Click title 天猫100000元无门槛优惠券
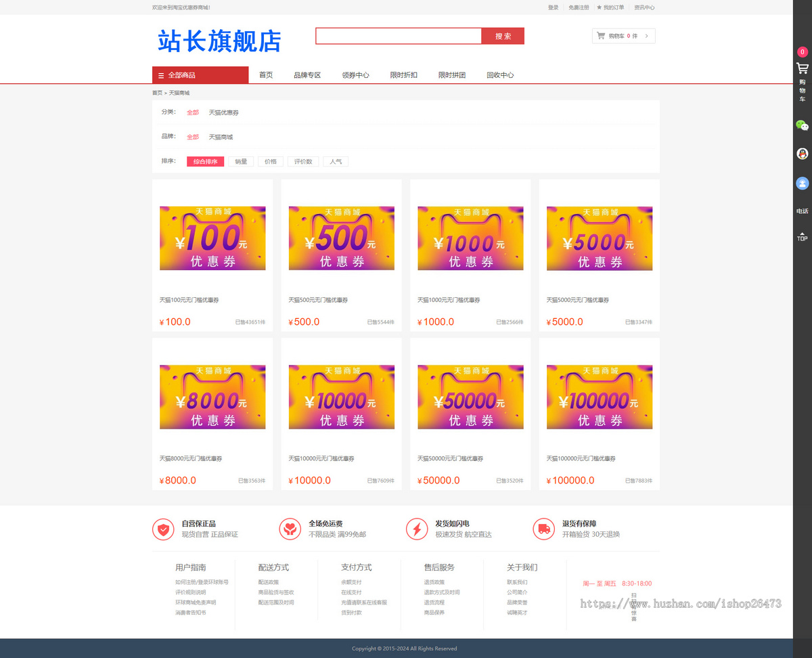This screenshot has height=658, width=812. point(581,458)
